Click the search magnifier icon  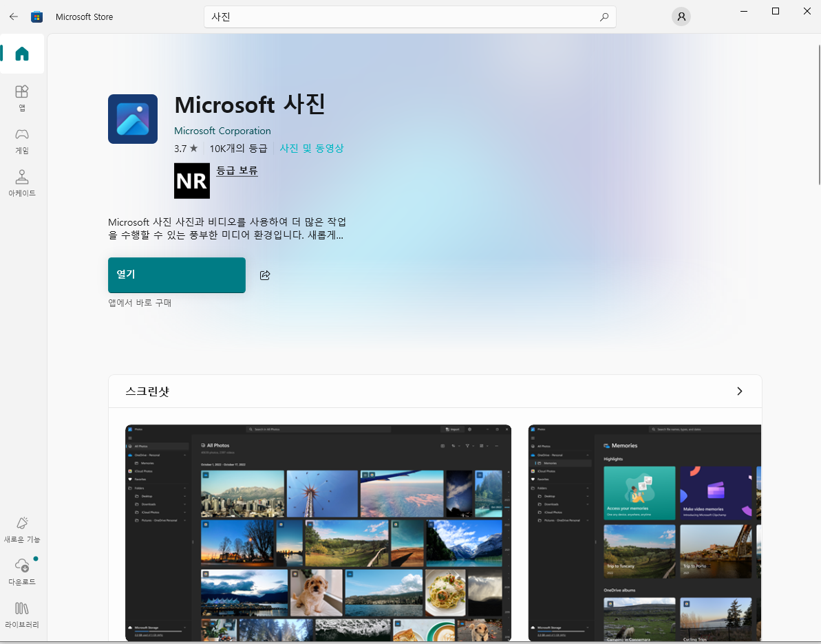604,17
